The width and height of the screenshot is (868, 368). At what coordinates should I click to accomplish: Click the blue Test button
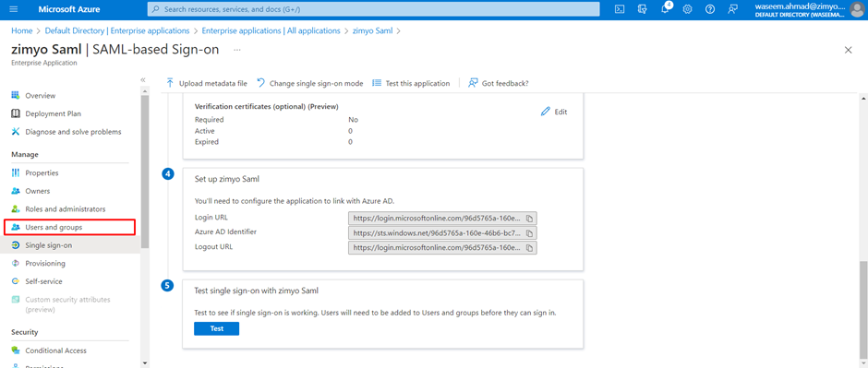pos(216,328)
